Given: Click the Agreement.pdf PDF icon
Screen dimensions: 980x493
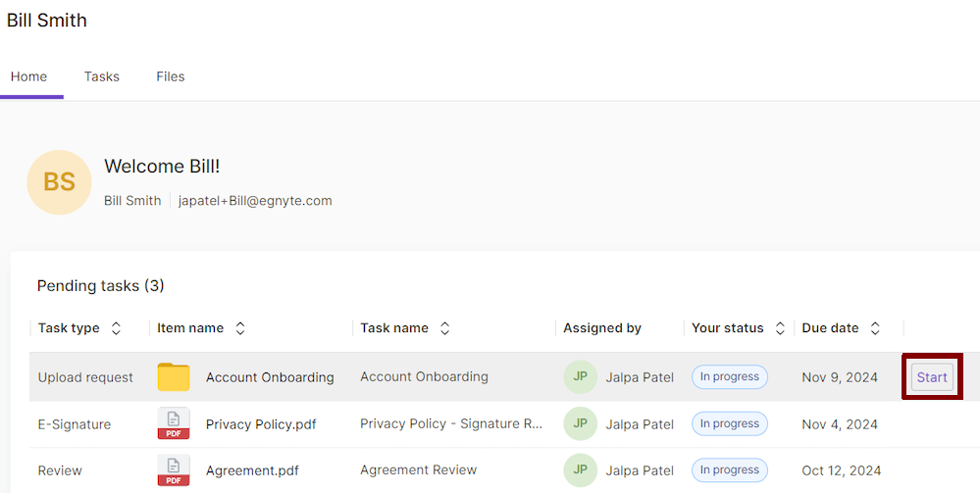Looking at the screenshot, I should click(173, 470).
